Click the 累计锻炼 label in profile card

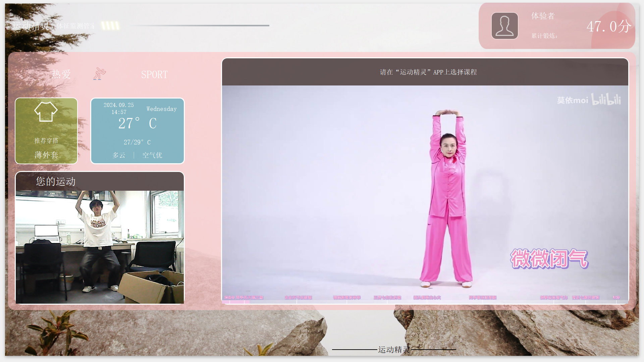click(544, 36)
